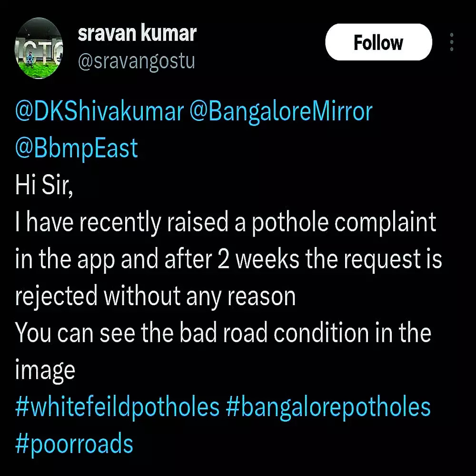Viewport: 476px width, 476px height.
Task: Click sravan kumar's profile picture
Action: [x=39, y=48]
